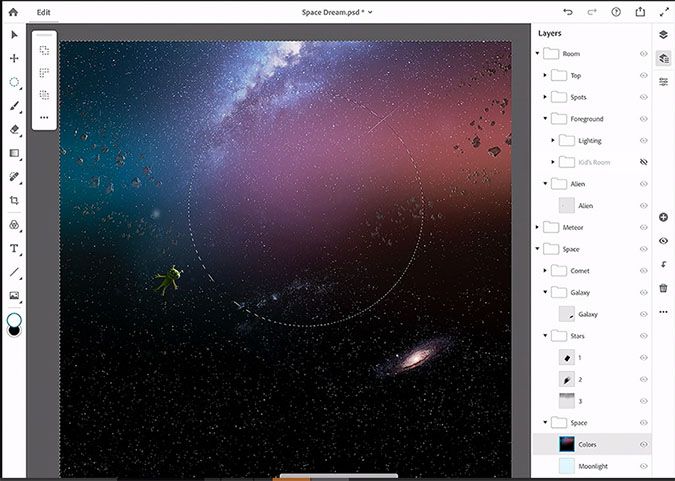The width and height of the screenshot is (675, 481).
Task: Select the Stars layer named 1
Action: pyautogui.click(x=592, y=357)
